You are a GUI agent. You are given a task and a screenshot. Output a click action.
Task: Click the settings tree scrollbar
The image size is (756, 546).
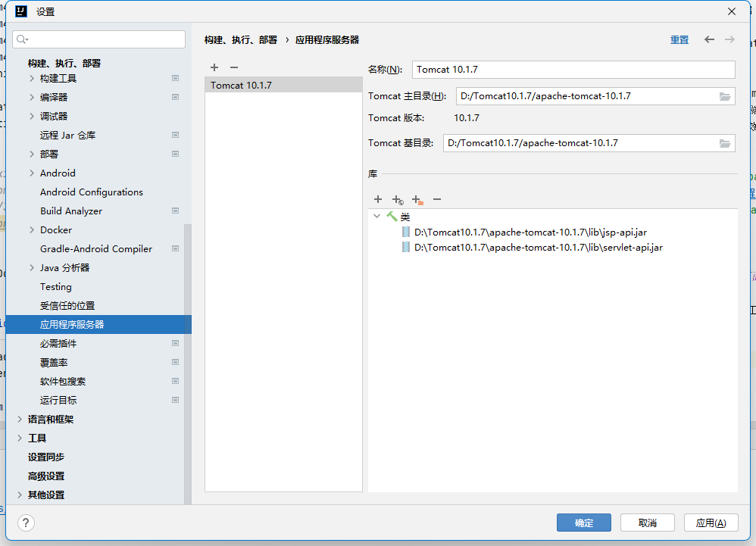(188, 365)
